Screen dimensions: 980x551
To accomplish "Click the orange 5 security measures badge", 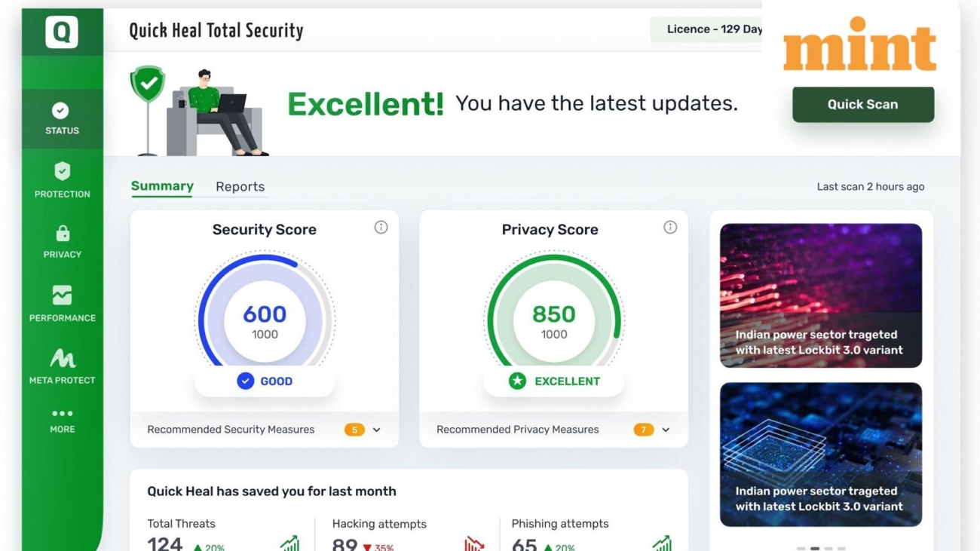I will 354,430.
